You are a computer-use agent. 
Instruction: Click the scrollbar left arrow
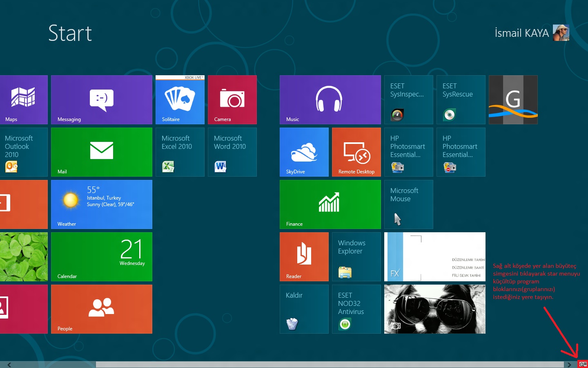pos(9,365)
